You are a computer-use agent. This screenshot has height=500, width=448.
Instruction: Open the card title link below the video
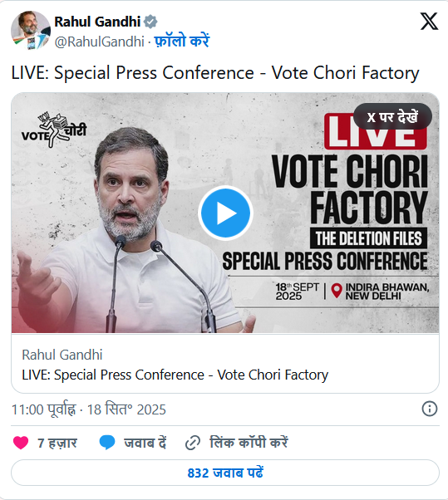coord(175,375)
